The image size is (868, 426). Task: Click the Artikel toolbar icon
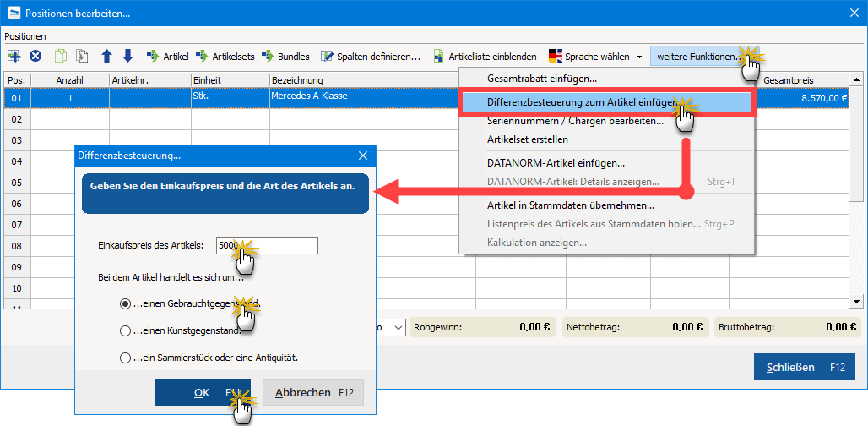[167, 57]
